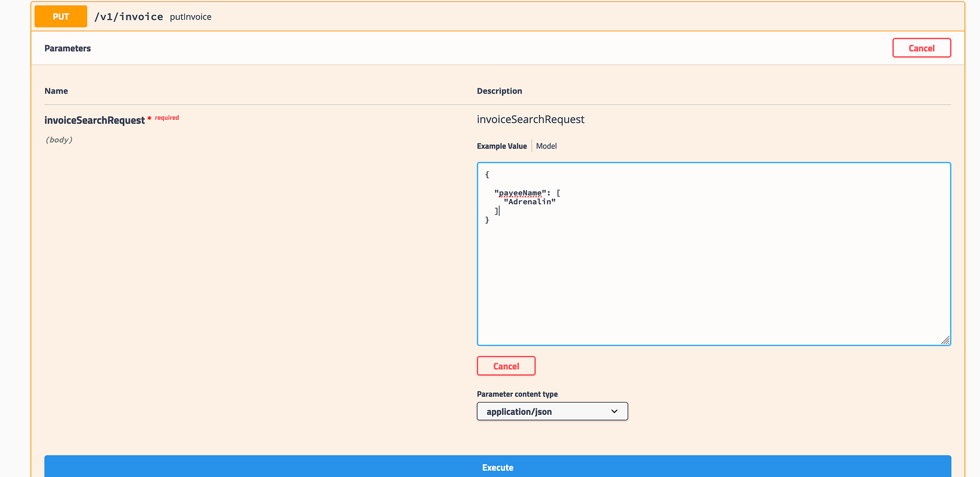Click Execute to send the request
Viewport: 980px width, 477px height.
tap(497, 467)
